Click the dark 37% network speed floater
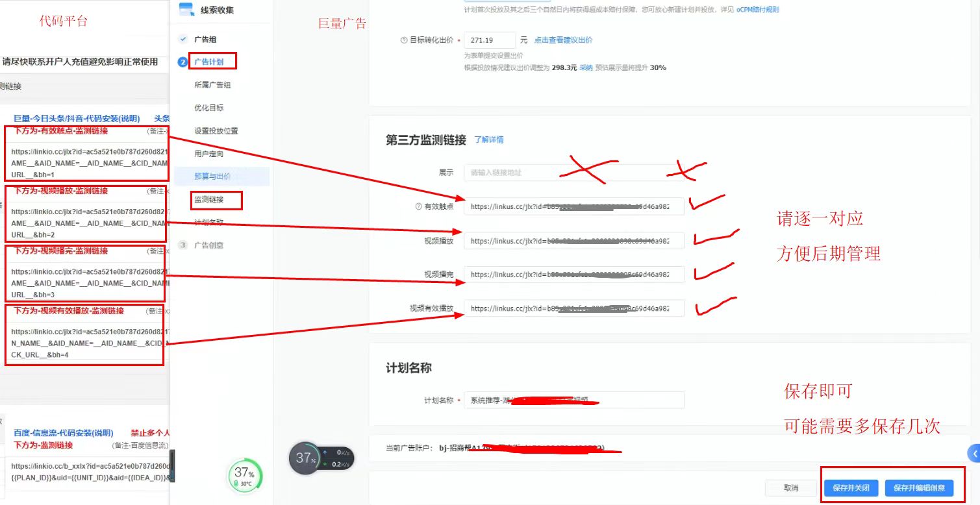 (321, 458)
